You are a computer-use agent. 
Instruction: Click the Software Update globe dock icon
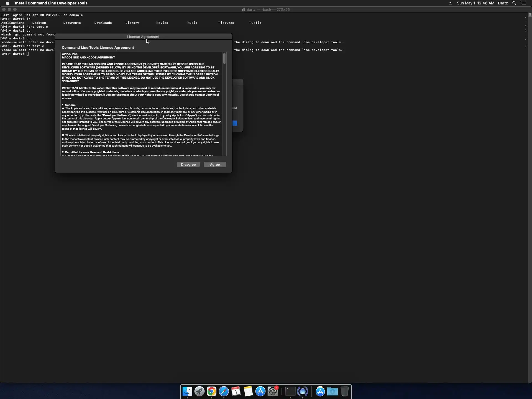303,391
